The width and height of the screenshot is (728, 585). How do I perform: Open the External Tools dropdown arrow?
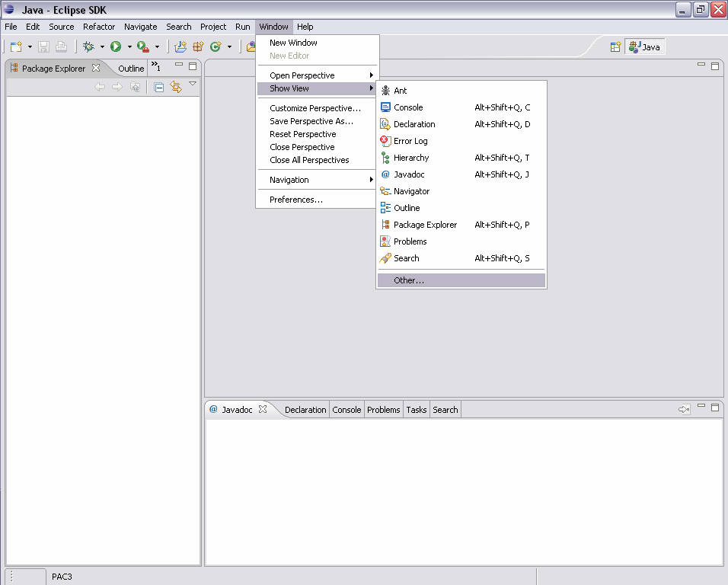pyautogui.click(x=157, y=47)
